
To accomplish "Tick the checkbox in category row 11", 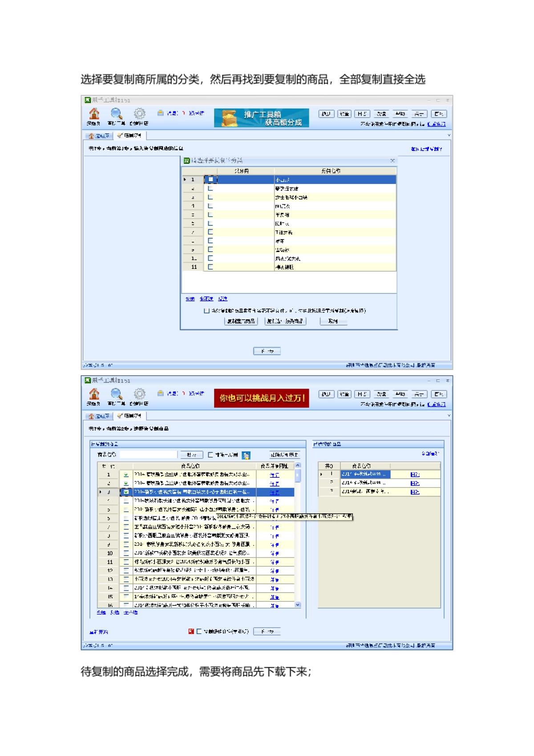I will (x=210, y=267).
